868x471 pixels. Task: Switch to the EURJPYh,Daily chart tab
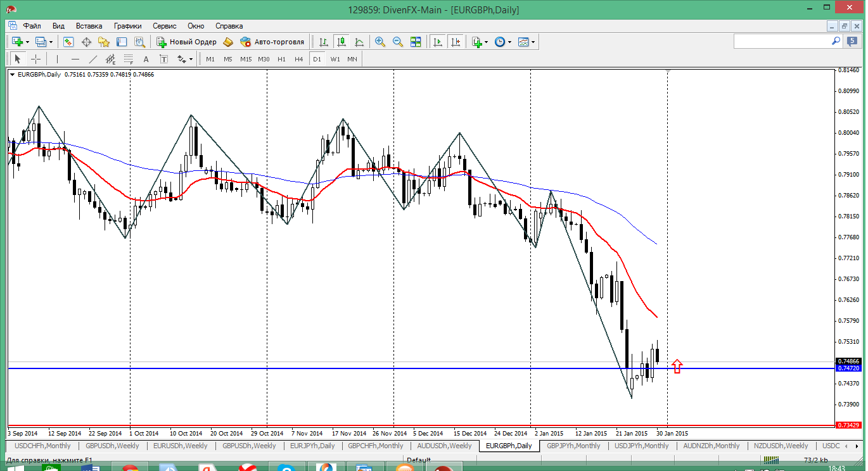tap(312, 446)
